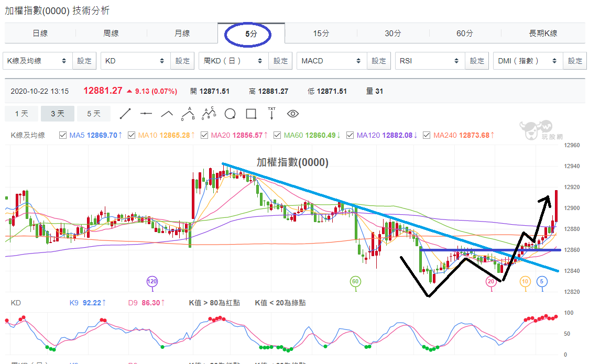Screen dimensions: 589x364
Task: Toggle drawing visibility eye icon
Action: tap(292, 114)
